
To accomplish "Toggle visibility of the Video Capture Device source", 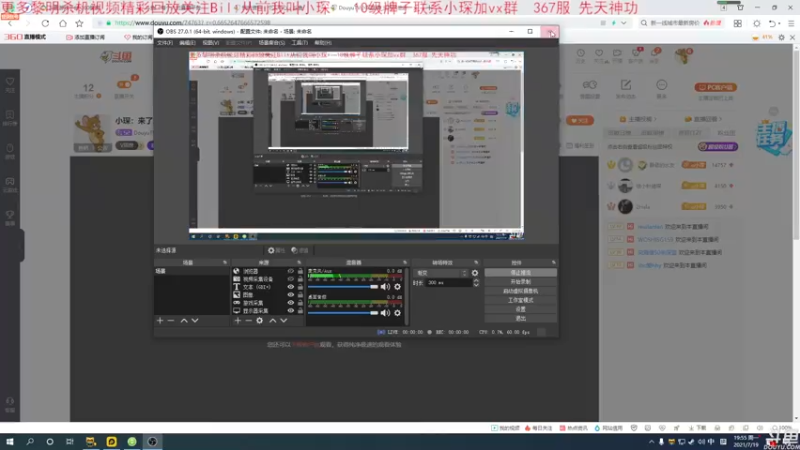I will pos(290,279).
